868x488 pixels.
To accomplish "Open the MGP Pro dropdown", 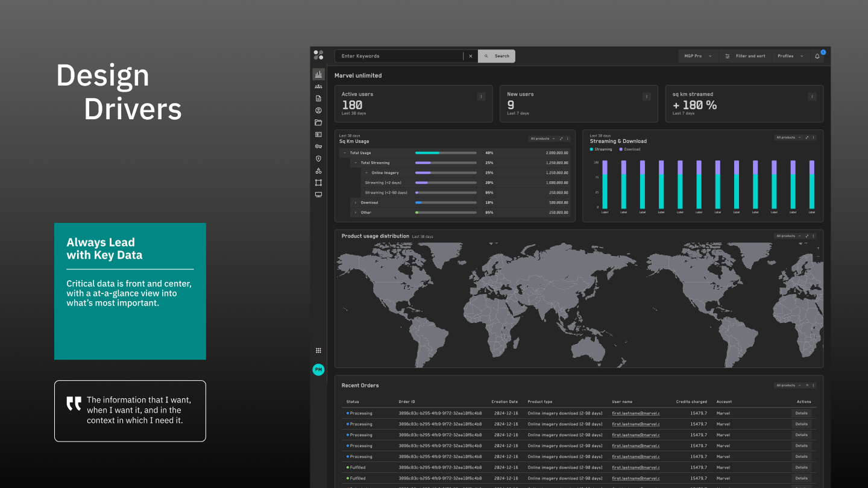I will coord(697,56).
